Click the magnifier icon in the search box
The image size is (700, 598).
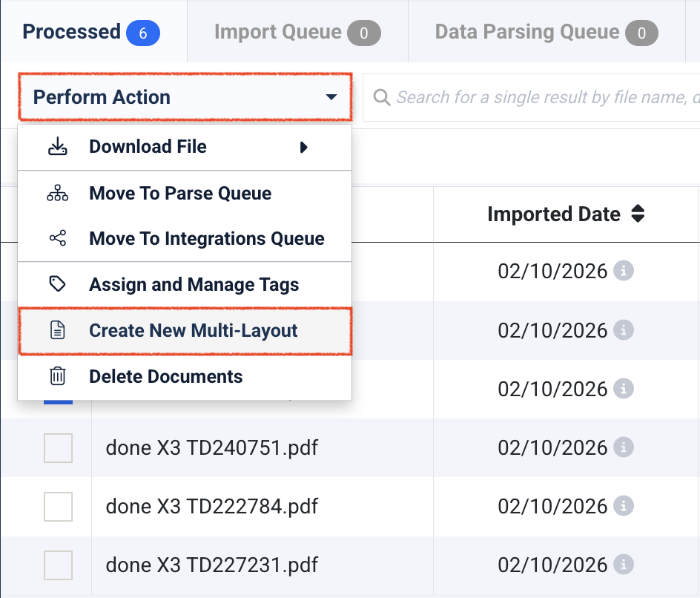click(x=382, y=97)
